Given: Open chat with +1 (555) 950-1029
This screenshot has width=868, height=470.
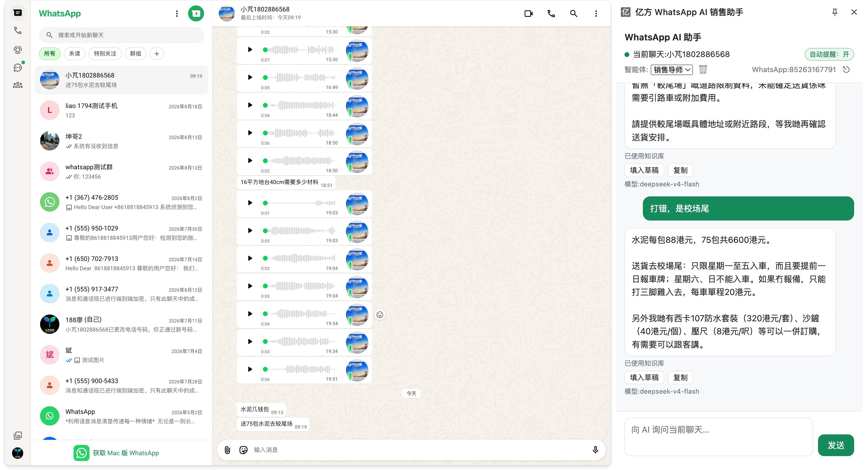Looking at the screenshot, I should click(122, 233).
